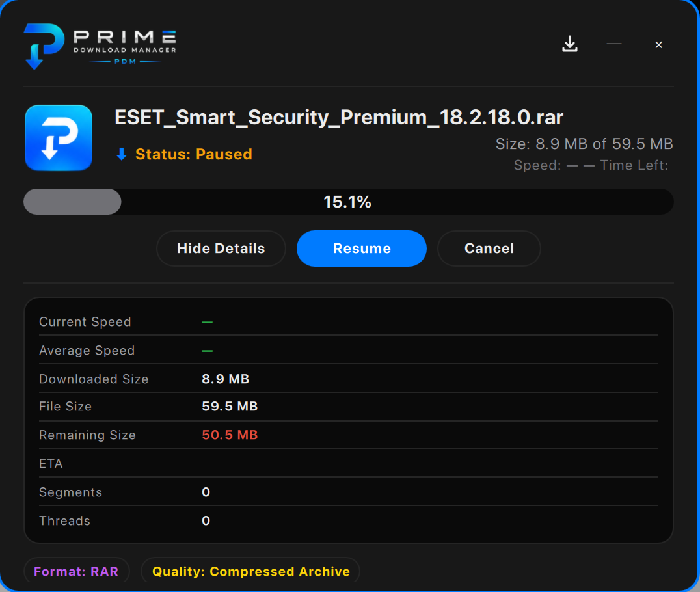The width and height of the screenshot is (700, 592).
Task: Cancel the ESET download
Action: click(x=489, y=249)
